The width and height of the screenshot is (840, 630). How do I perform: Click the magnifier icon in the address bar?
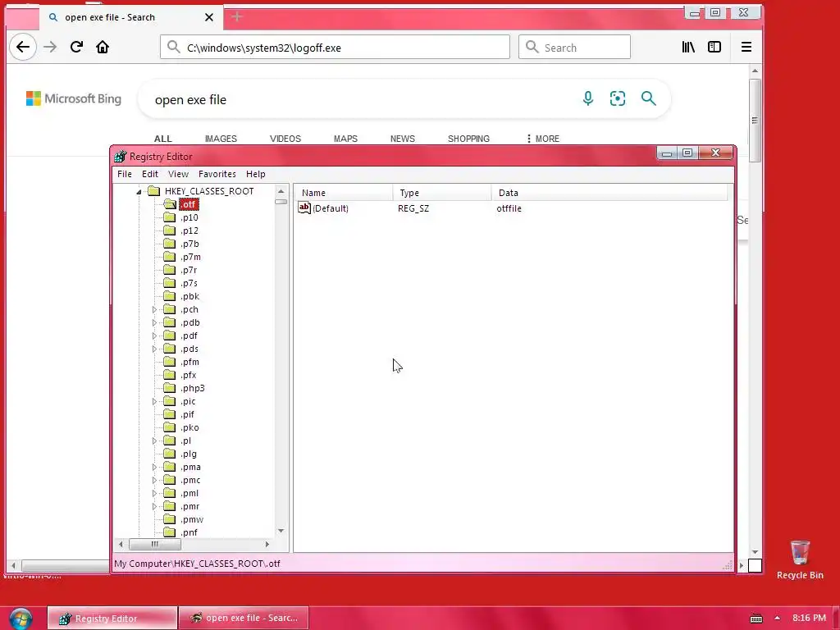(x=173, y=47)
